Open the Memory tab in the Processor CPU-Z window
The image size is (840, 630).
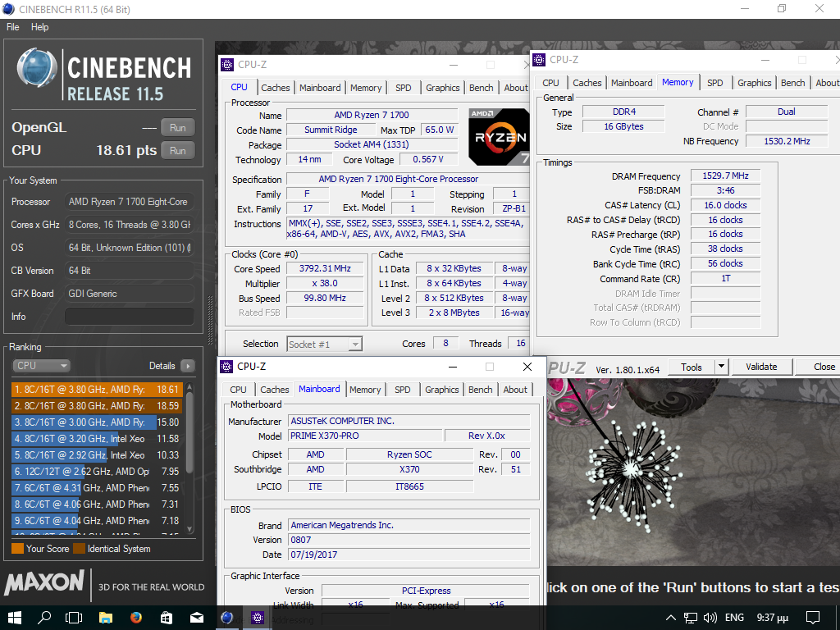(x=366, y=88)
